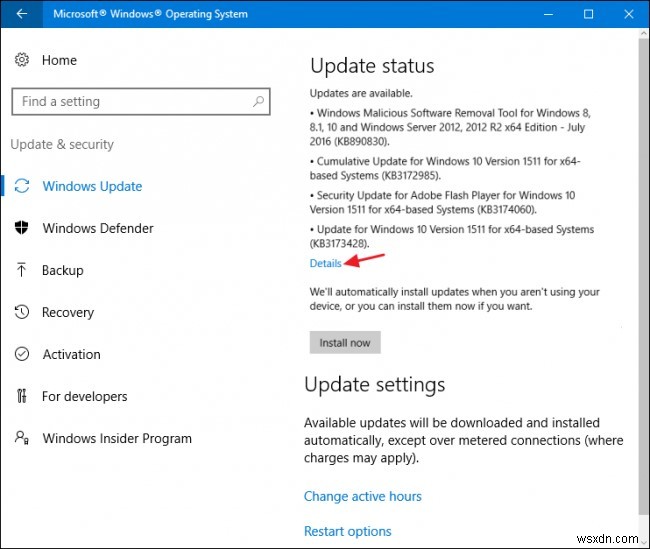
Task: Open the Activation page
Action: point(71,355)
